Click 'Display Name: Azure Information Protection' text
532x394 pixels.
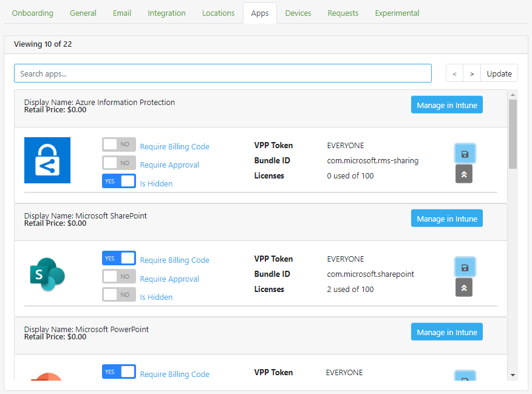(100, 102)
